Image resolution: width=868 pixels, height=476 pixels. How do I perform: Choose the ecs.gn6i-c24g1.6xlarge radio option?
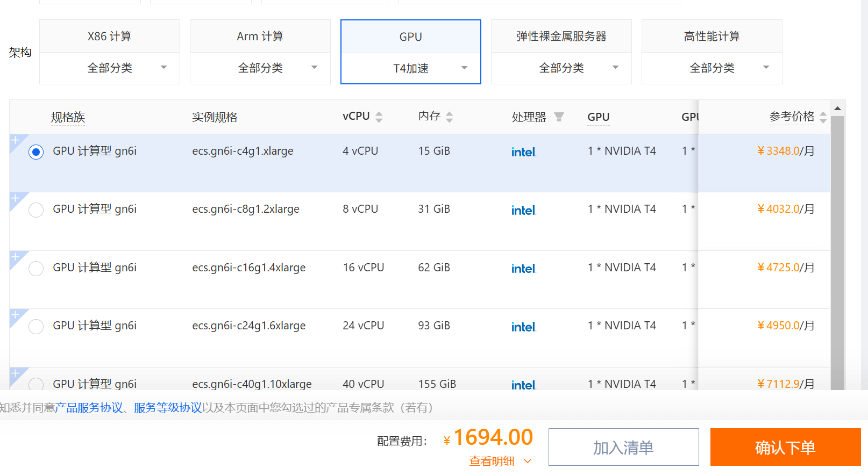click(x=36, y=326)
